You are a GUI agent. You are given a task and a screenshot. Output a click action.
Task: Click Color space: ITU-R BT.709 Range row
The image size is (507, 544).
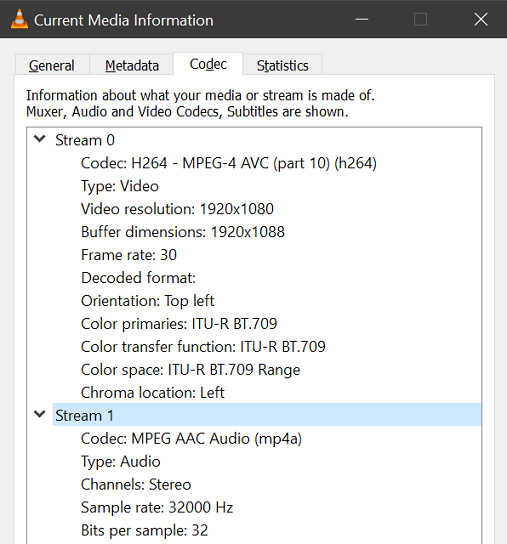tap(191, 369)
